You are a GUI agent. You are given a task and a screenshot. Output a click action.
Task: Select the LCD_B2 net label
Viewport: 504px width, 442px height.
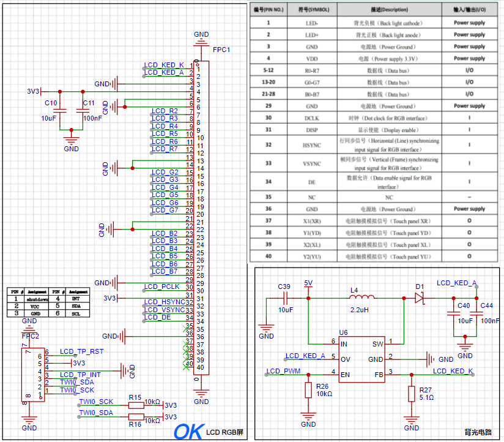point(165,233)
